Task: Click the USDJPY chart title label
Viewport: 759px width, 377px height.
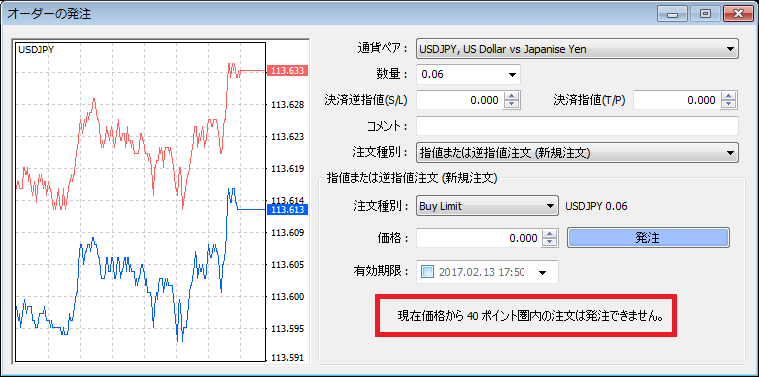Action: click(x=36, y=49)
